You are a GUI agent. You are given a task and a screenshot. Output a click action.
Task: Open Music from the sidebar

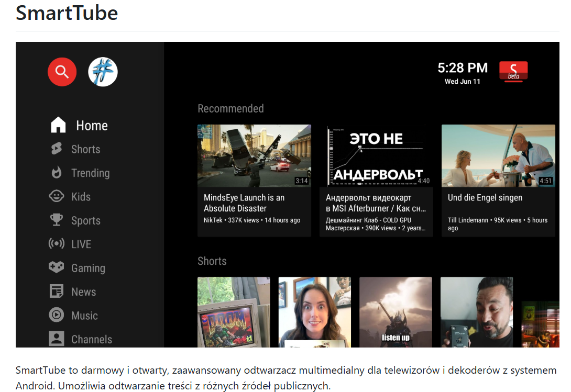pyautogui.click(x=84, y=316)
